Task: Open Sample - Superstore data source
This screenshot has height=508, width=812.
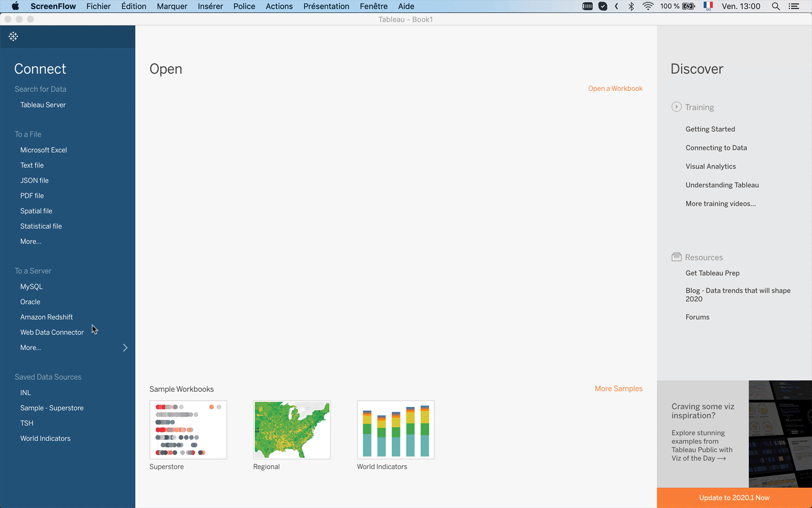Action: (x=52, y=408)
